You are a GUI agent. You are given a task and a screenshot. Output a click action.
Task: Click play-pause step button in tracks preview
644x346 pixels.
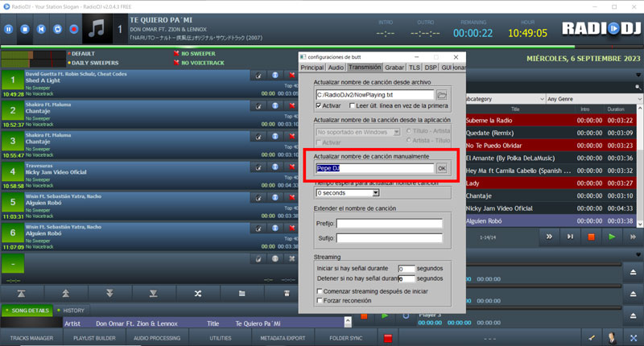[x=570, y=237]
